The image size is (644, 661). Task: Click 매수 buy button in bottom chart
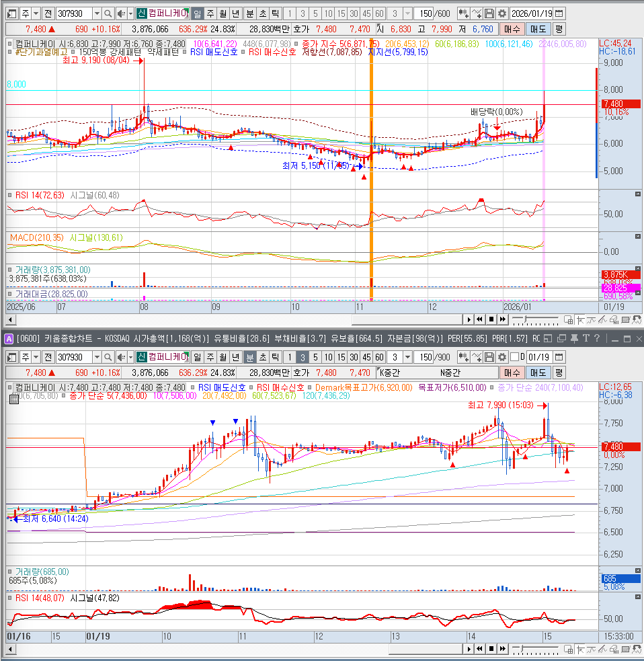tap(512, 373)
